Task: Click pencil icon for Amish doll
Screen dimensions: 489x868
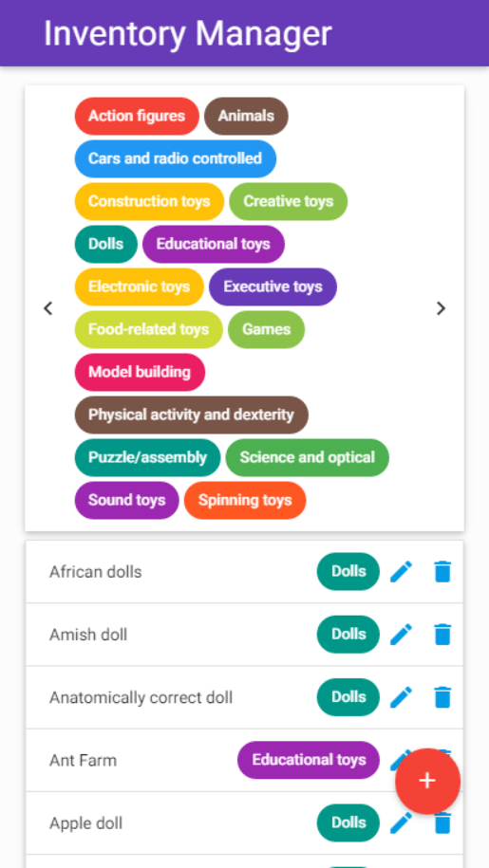Action: [x=401, y=634]
